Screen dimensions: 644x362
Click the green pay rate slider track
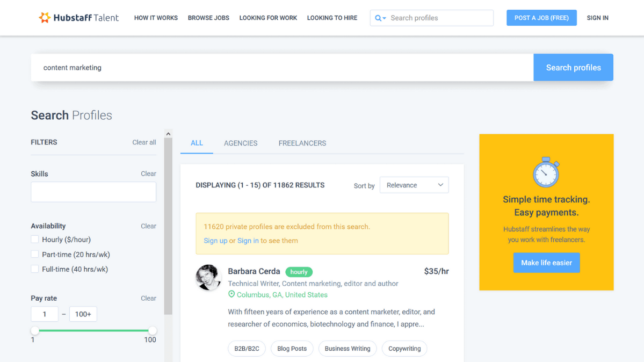click(x=93, y=330)
